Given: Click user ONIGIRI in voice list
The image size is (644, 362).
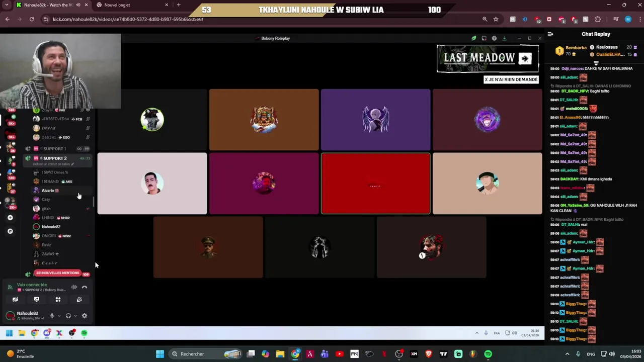Looking at the screenshot, I should (49, 236).
